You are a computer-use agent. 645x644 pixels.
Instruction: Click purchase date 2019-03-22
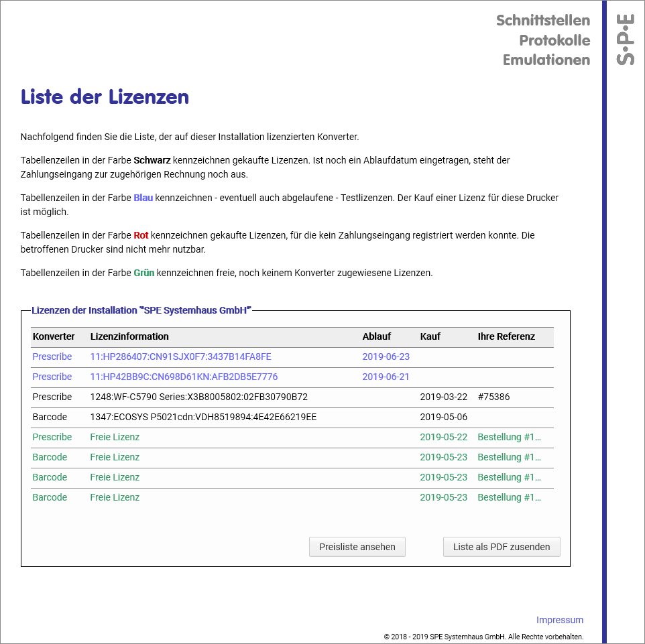tap(443, 397)
